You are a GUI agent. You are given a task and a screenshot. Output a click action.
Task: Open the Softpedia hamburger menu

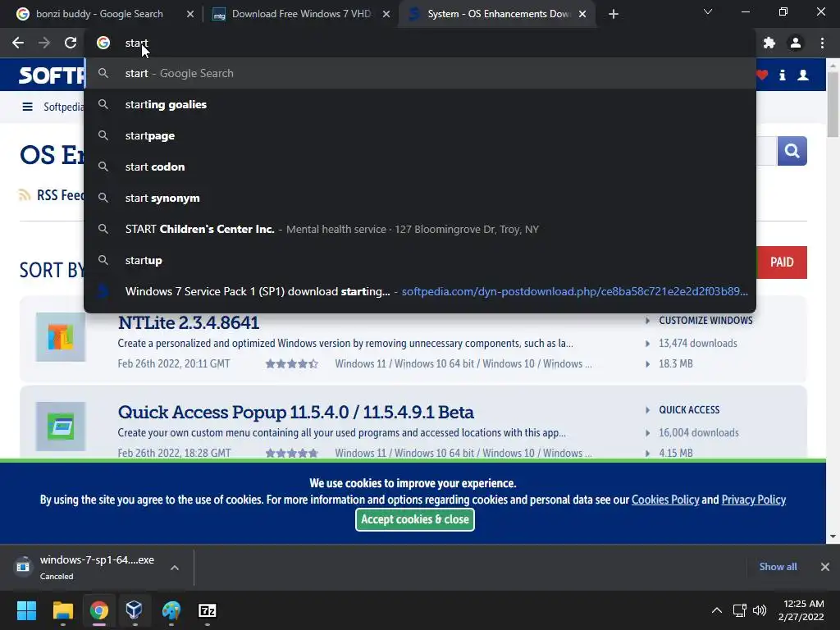pyautogui.click(x=27, y=107)
